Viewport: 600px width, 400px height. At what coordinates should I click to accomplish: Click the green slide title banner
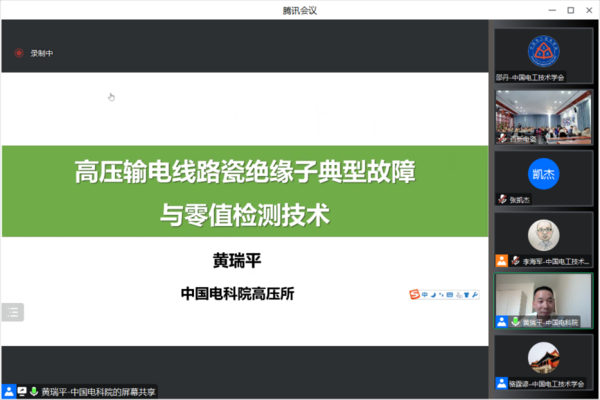pyautogui.click(x=245, y=192)
